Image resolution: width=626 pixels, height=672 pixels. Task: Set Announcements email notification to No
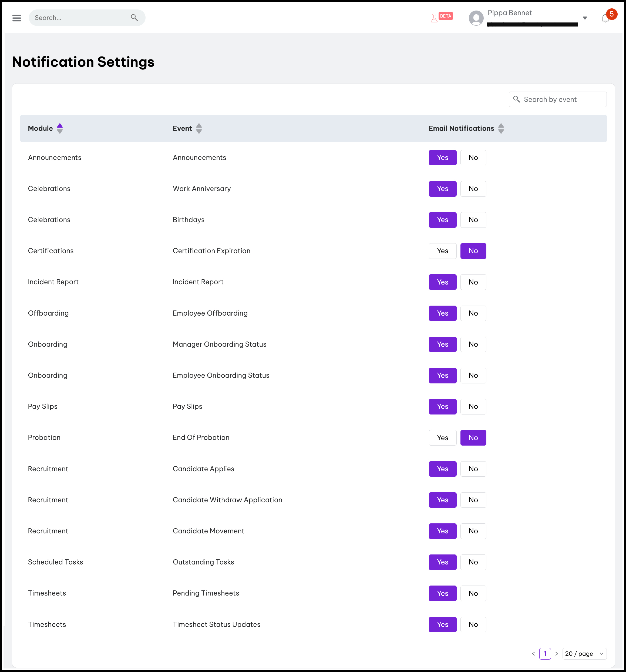pyautogui.click(x=473, y=158)
